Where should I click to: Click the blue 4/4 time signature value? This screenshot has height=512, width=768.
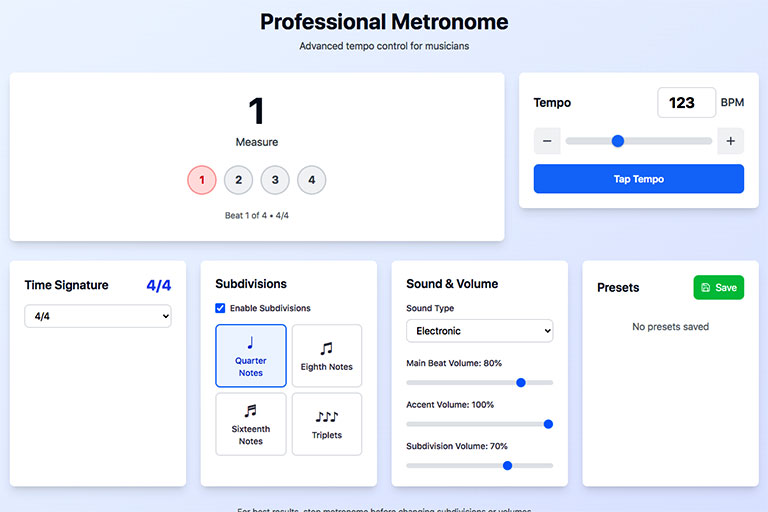pos(159,285)
